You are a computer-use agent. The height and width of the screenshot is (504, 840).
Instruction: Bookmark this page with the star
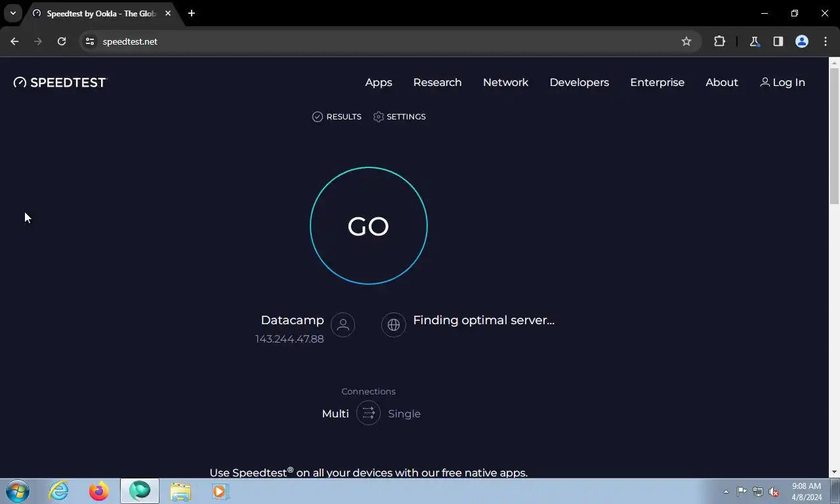[686, 41]
